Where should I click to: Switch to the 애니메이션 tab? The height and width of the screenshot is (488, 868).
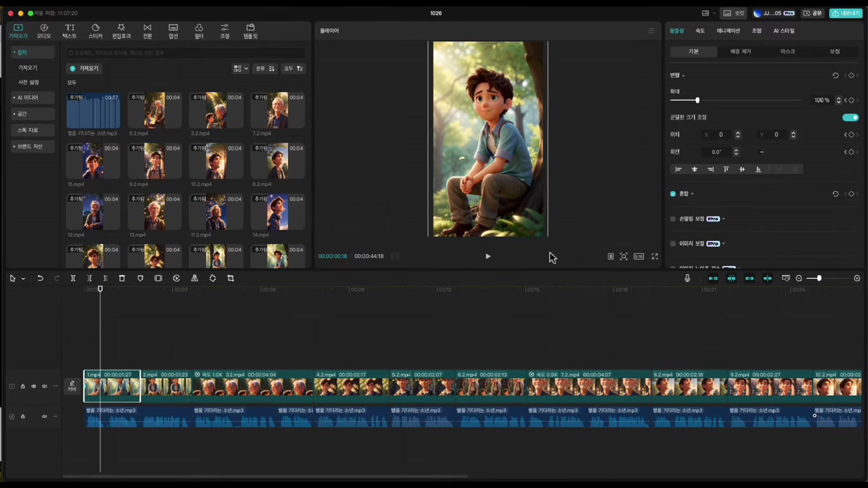728,31
